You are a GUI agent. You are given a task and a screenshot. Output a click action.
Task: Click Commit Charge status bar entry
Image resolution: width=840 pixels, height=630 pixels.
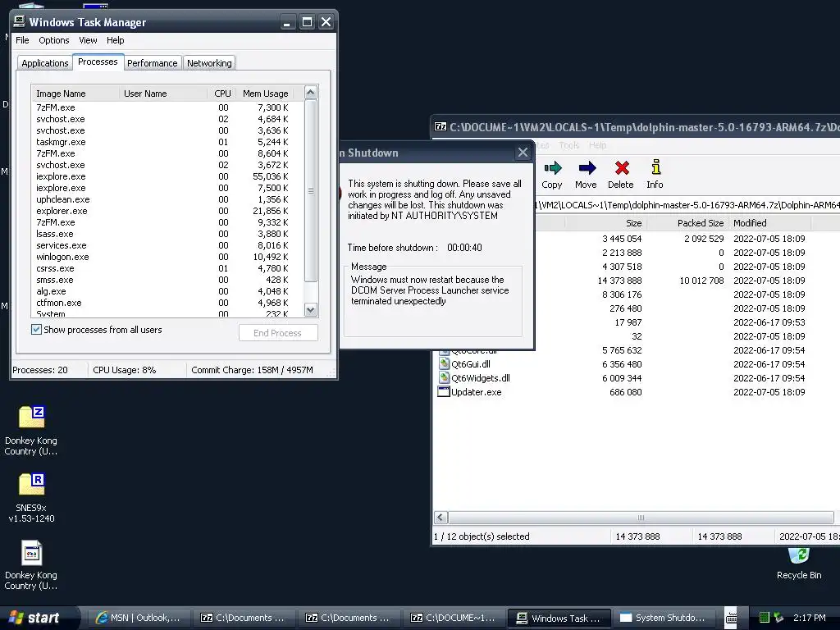[253, 370]
